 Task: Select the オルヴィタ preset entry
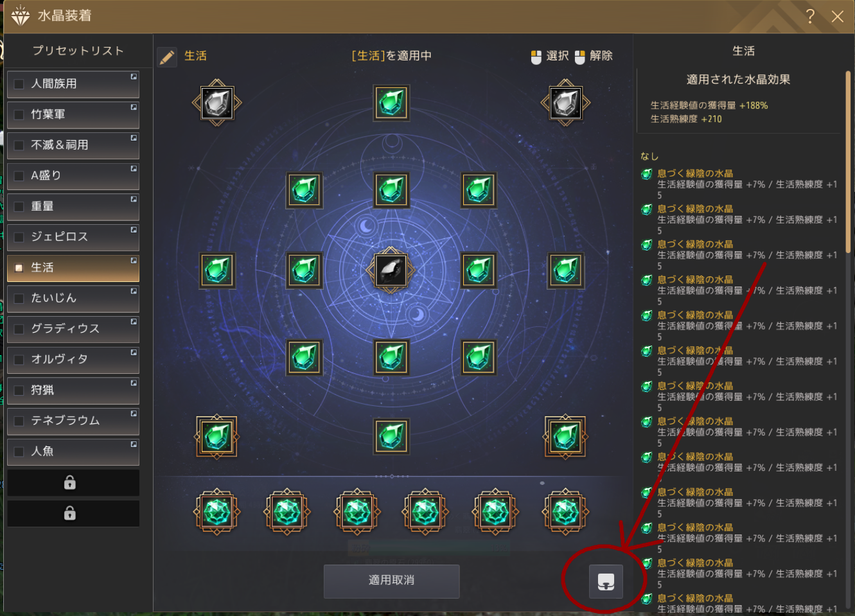tap(73, 360)
